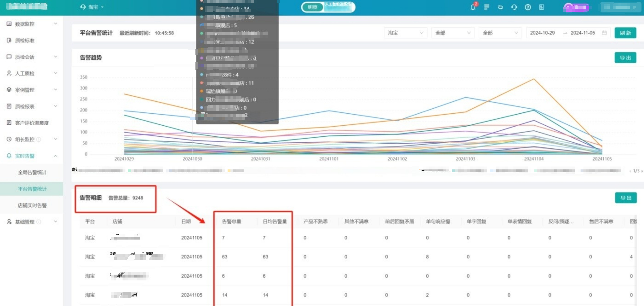Expand the 人工质检 menu chevron
Image resolution: width=644 pixels, height=306 pixels.
point(55,73)
